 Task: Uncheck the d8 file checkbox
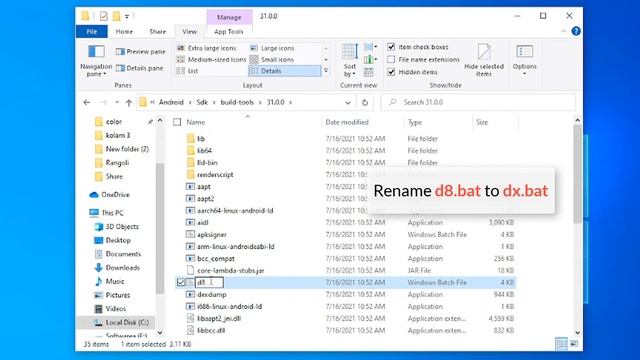pos(181,282)
